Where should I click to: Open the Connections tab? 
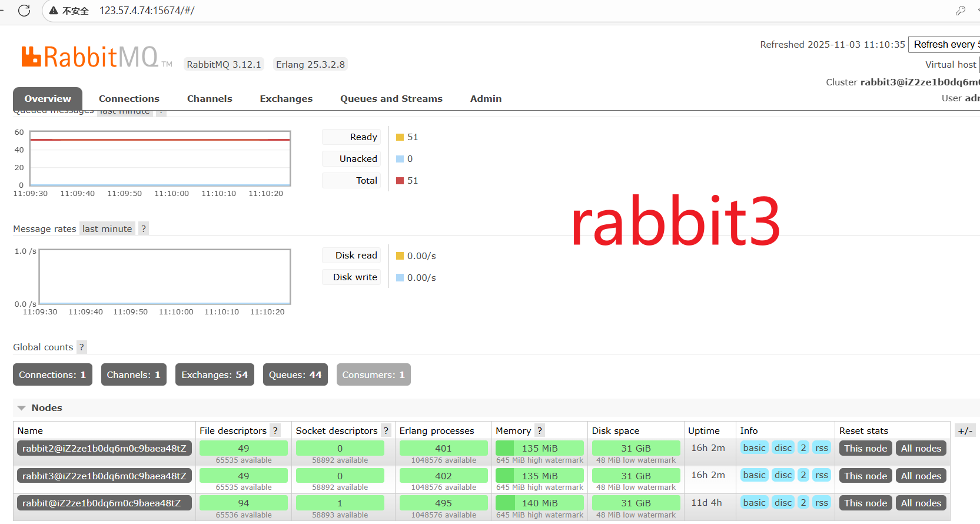tap(129, 98)
